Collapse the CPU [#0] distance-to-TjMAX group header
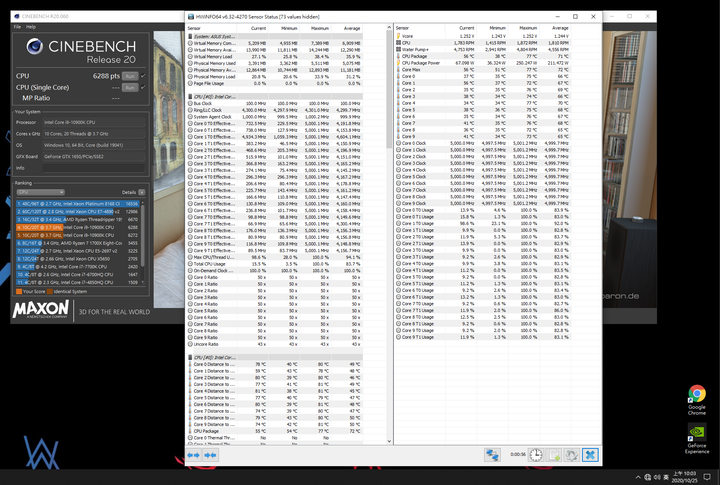Screen dimensions: 720x485 pos(276,357)
